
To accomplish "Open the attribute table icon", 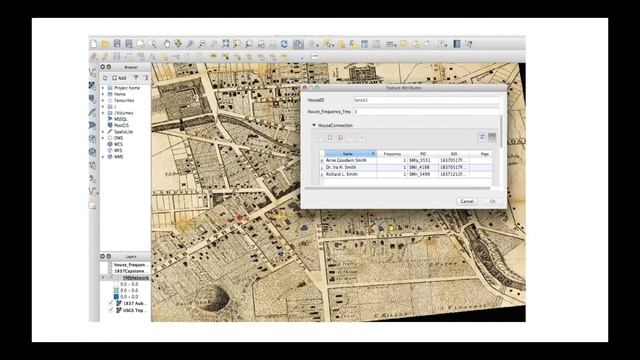I will [x=364, y=44].
